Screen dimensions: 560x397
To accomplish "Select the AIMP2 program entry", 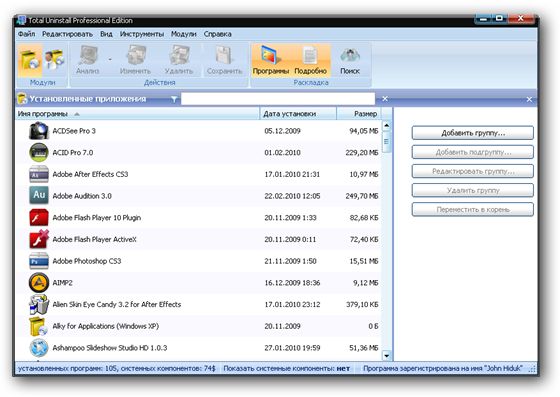I will 199,283.
